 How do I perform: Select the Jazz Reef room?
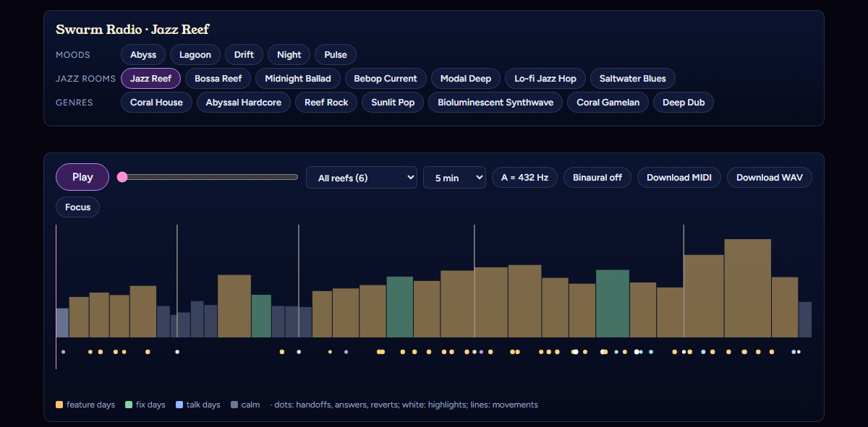point(150,79)
